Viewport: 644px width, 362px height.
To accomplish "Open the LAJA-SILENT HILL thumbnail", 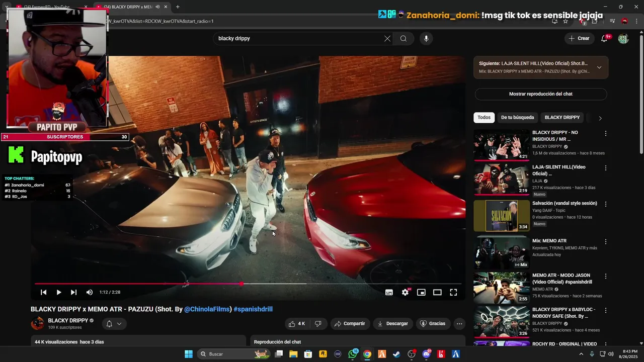I will pos(502,179).
